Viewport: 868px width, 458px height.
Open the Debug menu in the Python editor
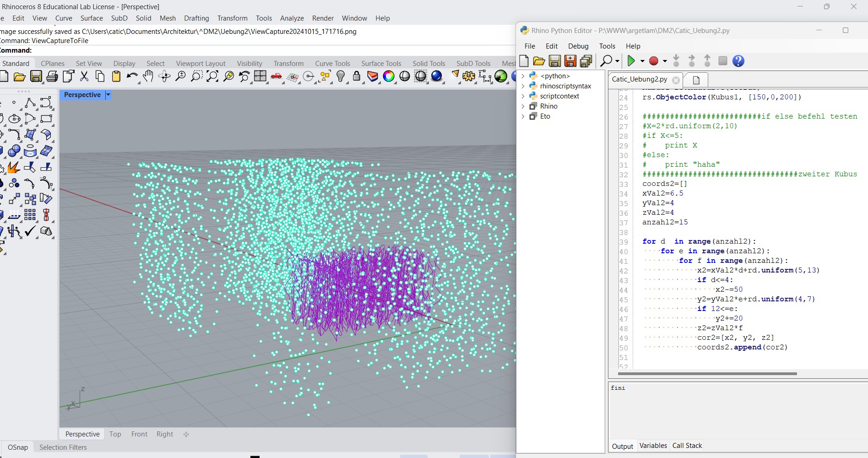pyautogui.click(x=578, y=46)
